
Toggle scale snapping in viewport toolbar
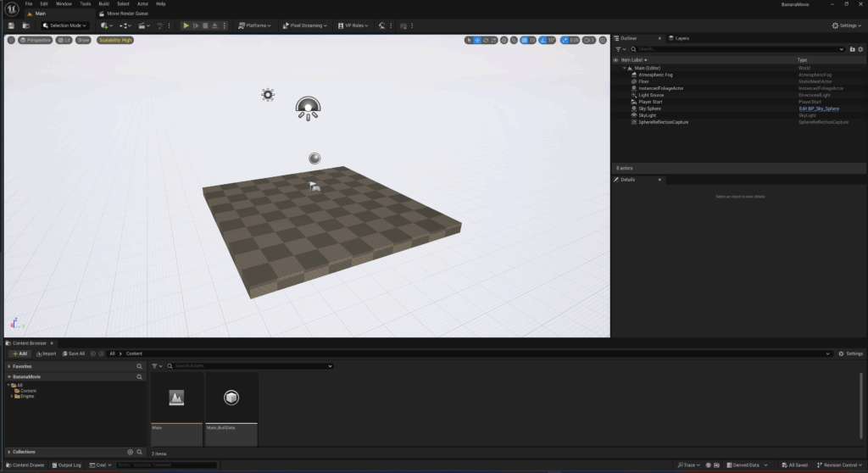[565, 40]
